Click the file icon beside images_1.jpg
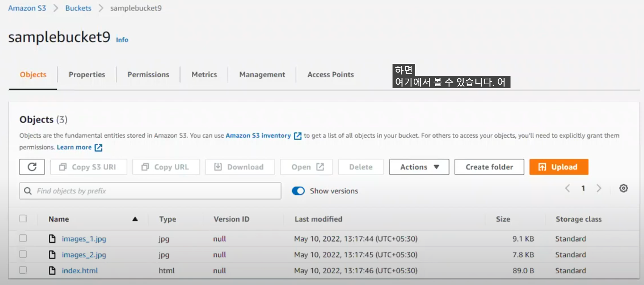Viewport: 644px width, 285px height. coord(52,239)
